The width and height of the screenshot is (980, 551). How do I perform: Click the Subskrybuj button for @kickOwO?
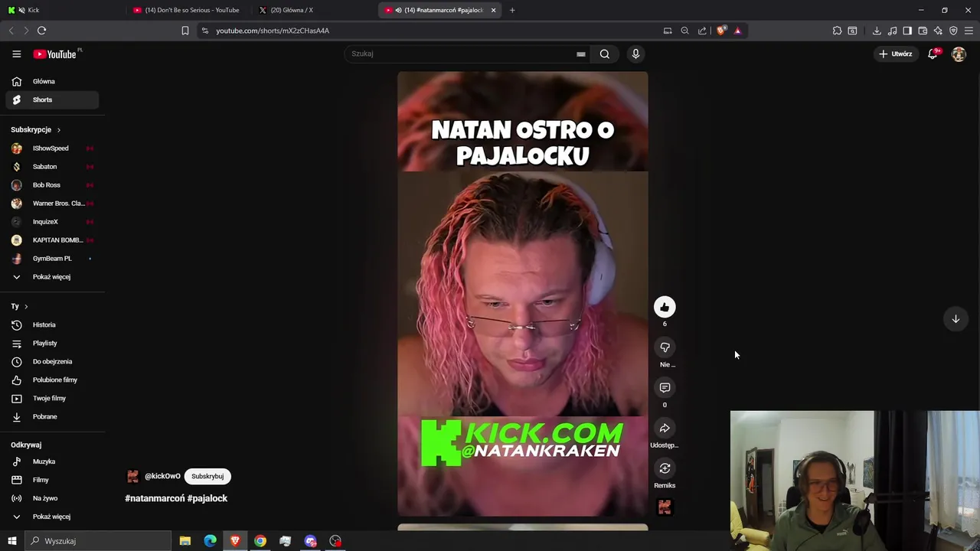[207, 476]
